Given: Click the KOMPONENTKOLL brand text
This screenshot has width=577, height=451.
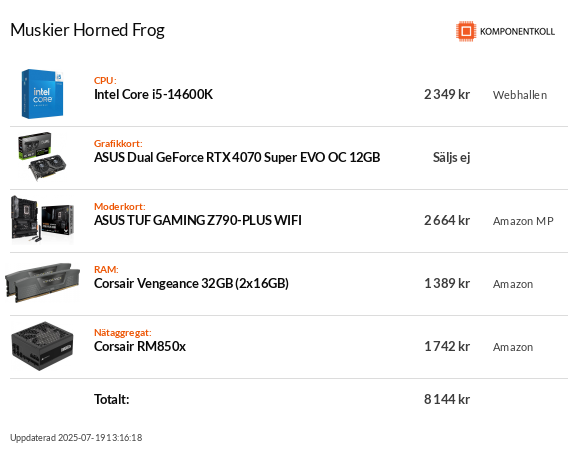Looking at the screenshot, I should (x=517, y=32).
